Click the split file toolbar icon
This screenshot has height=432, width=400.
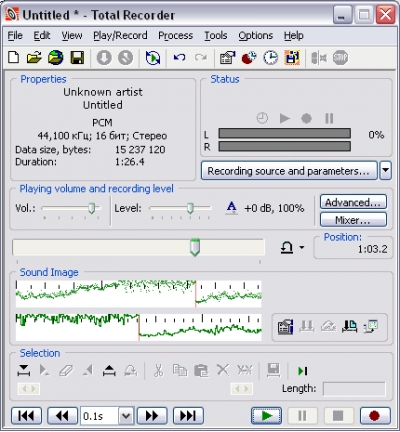point(318,58)
